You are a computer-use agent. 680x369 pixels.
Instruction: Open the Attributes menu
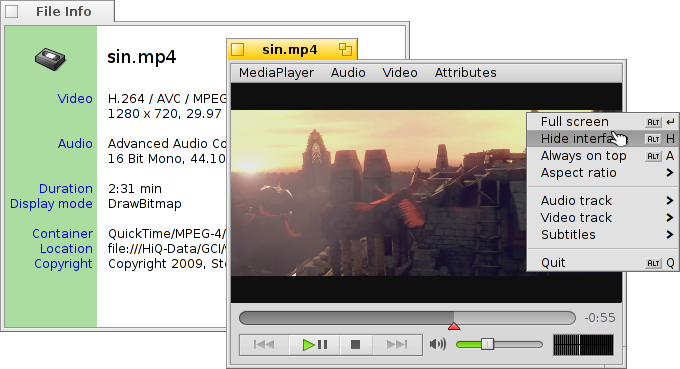point(466,73)
